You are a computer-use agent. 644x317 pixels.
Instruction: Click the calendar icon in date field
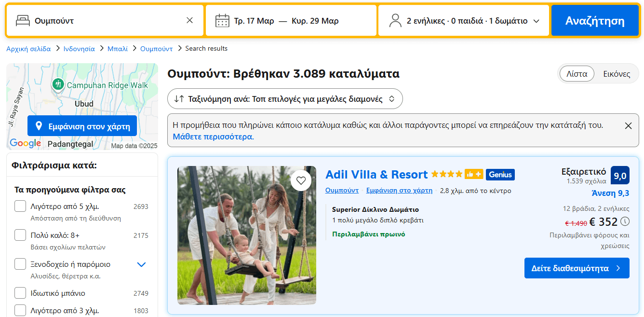pos(222,21)
